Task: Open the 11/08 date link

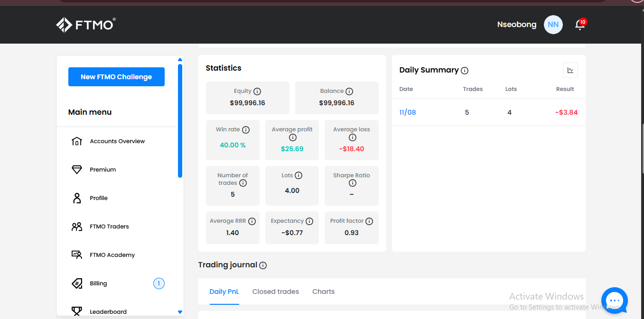Action: (x=408, y=112)
